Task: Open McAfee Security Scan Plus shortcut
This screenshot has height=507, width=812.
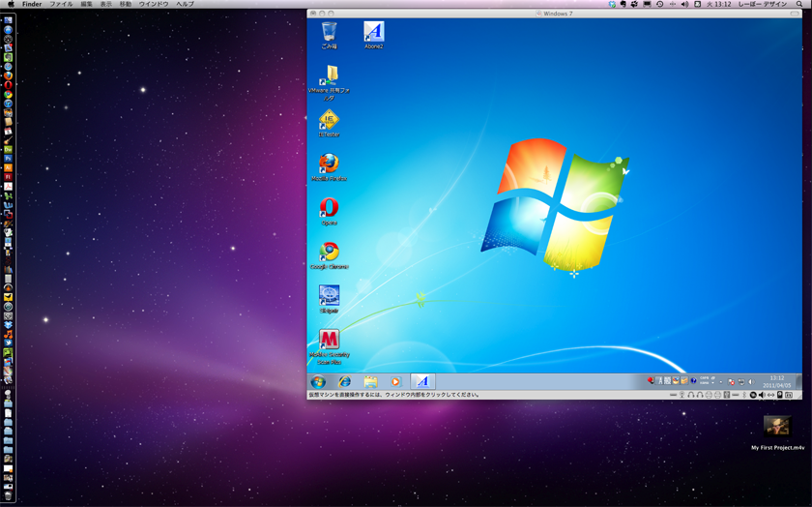Action: pyautogui.click(x=329, y=346)
